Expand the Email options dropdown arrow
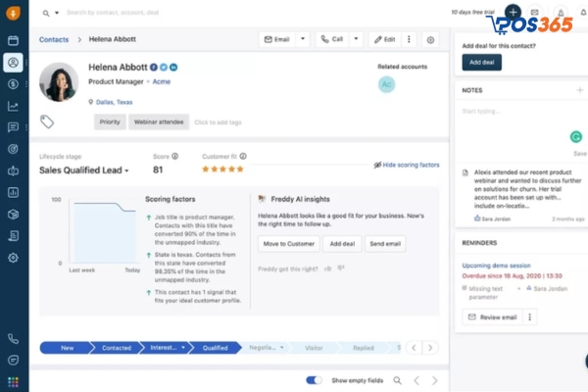The image size is (588, 392). click(302, 40)
